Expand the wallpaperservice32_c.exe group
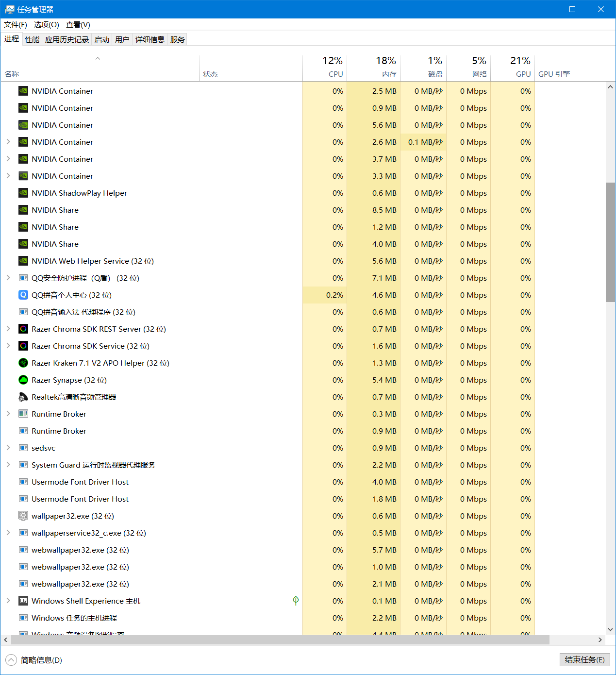The image size is (616, 675). [8, 533]
